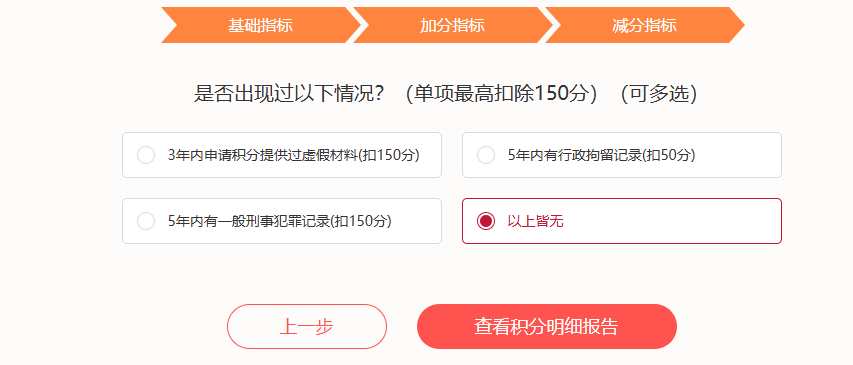Open the 查看积分明细报告 report button
The image size is (853, 365).
pyautogui.click(x=547, y=326)
